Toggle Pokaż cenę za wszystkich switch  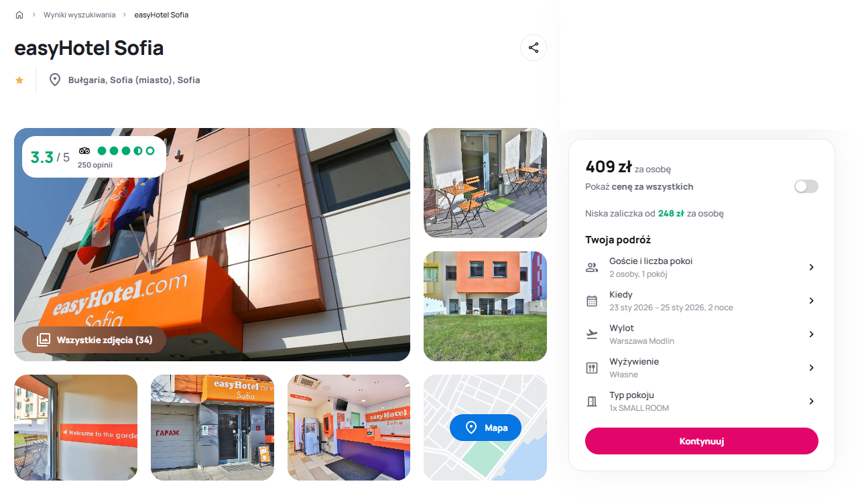[806, 186]
